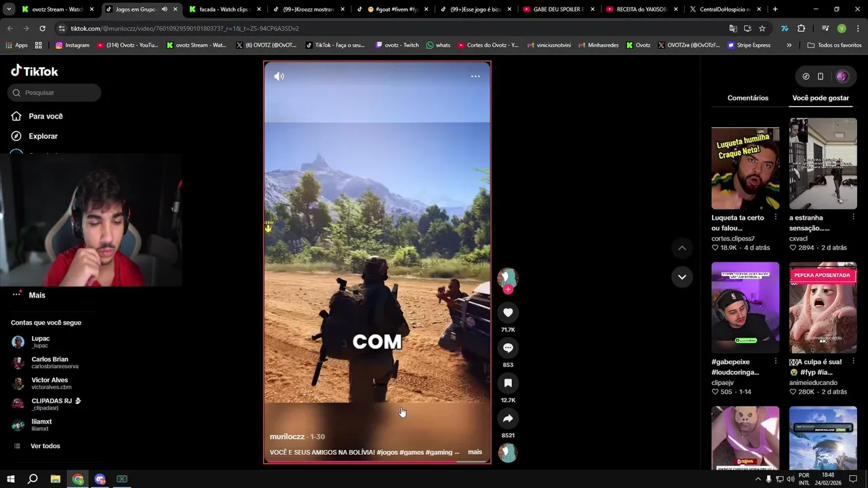Reload the page in Chrome
The width and height of the screenshot is (868, 488).
(42, 28)
